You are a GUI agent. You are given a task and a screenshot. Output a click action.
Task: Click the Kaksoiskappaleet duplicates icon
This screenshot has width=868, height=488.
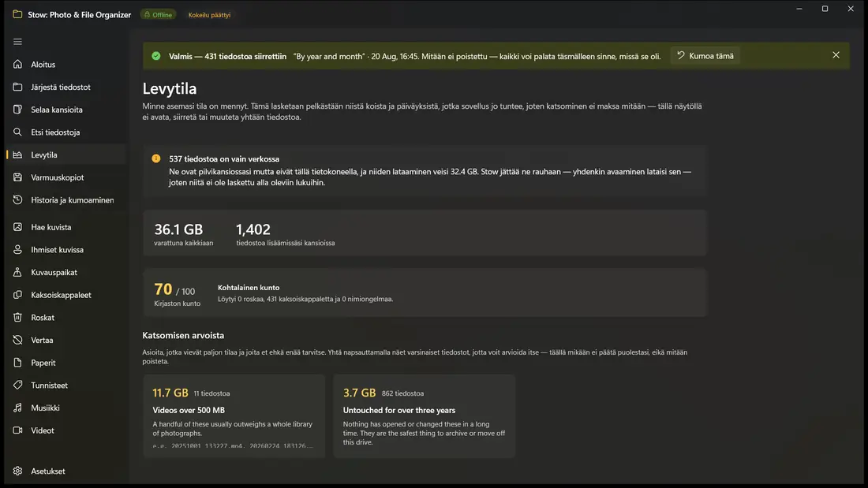click(17, 295)
